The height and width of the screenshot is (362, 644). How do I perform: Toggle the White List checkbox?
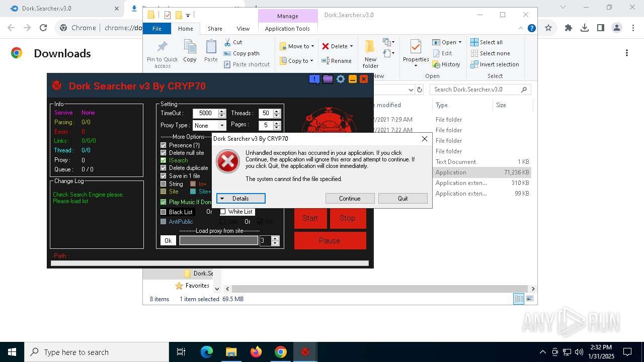222,212
